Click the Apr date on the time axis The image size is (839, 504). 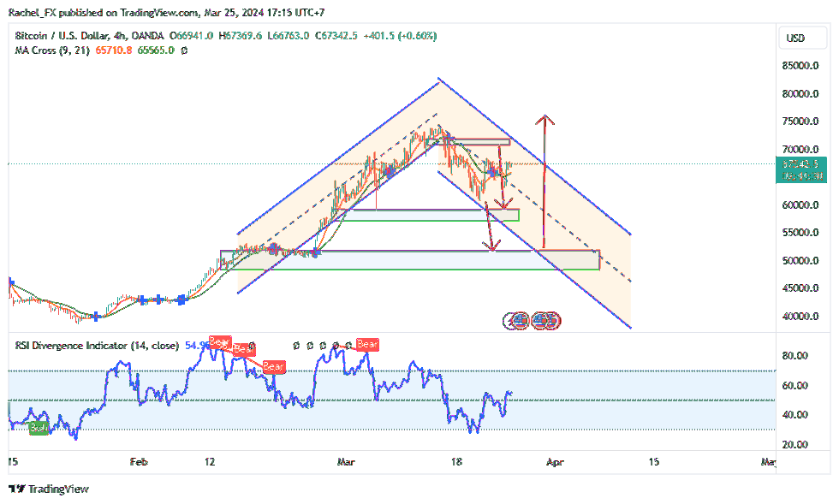[555, 462]
